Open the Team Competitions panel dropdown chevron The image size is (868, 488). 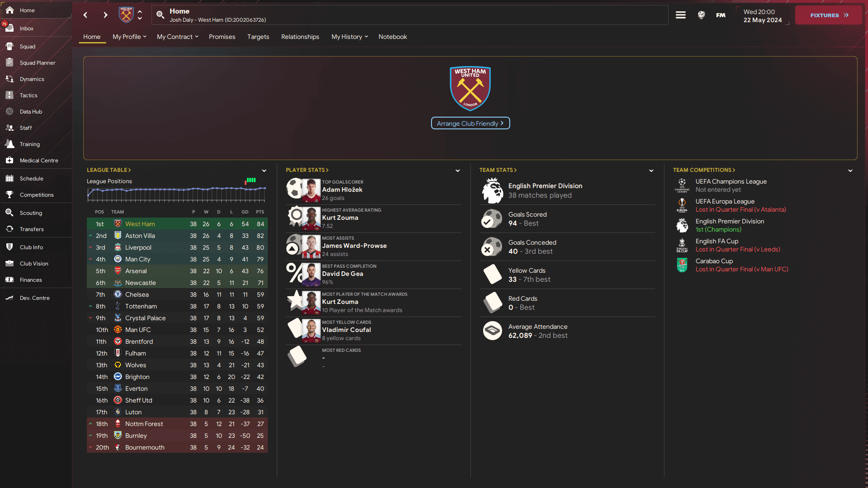pyautogui.click(x=850, y=171)
